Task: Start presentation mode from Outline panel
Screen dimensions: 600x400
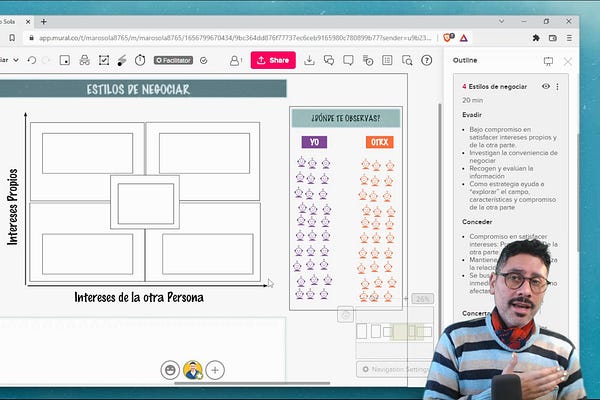Action: click(x=548, y=61)
